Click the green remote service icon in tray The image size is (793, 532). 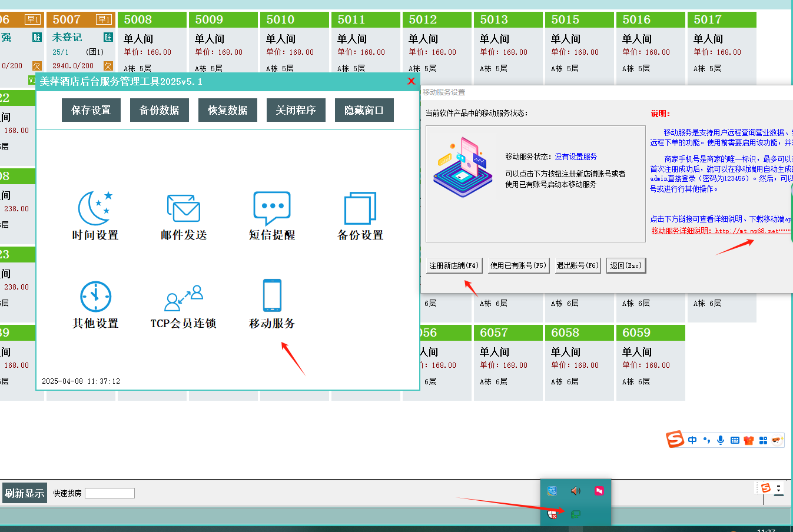[576, 514]
